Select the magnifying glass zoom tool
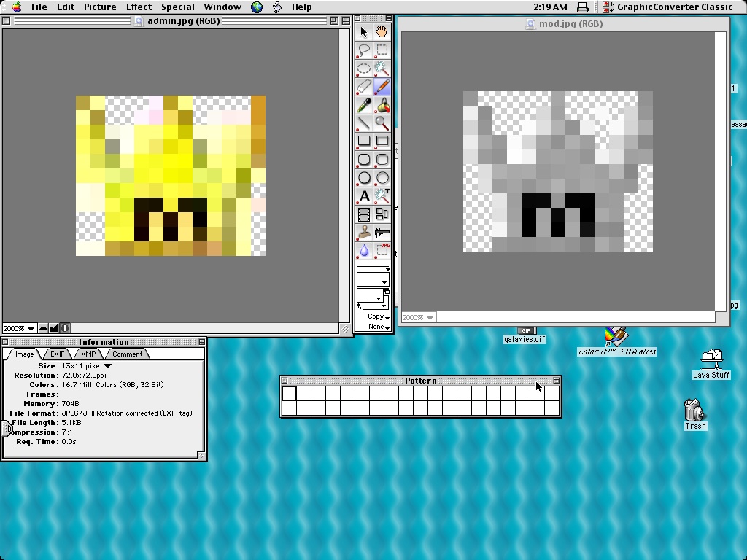 coord(382,122)
